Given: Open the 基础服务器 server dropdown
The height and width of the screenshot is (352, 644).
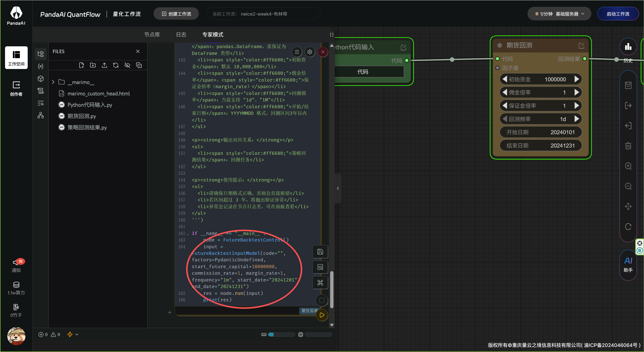Looking at the screenshot, I should pyautogui.click(x=559, y=14).
